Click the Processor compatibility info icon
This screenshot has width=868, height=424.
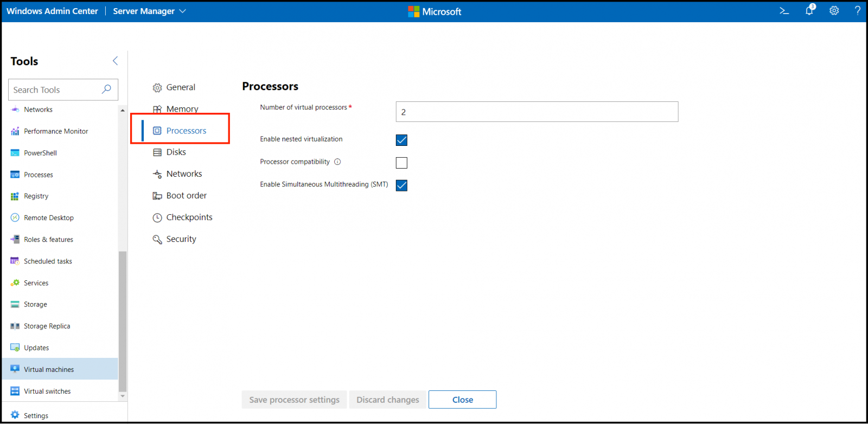(x=337, y=162)
